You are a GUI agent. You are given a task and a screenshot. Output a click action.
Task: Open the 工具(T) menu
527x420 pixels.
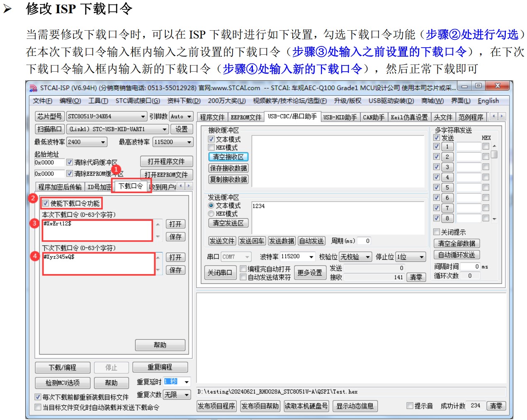click(x=98, y=101)
